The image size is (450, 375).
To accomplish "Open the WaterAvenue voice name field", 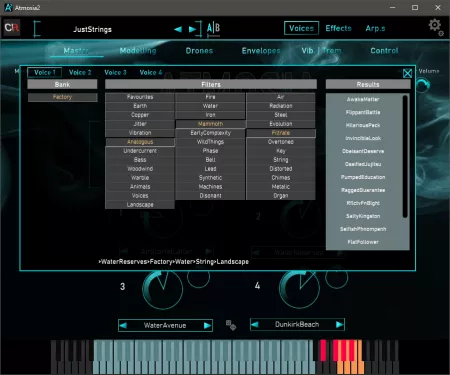I will click(x=165, y=326).
